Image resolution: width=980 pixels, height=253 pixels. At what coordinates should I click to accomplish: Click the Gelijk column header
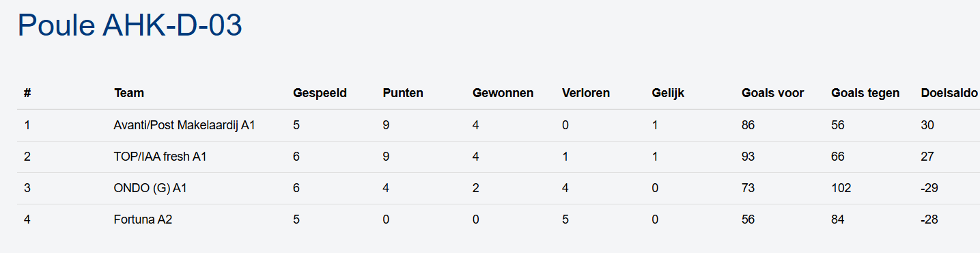[668, 93]
